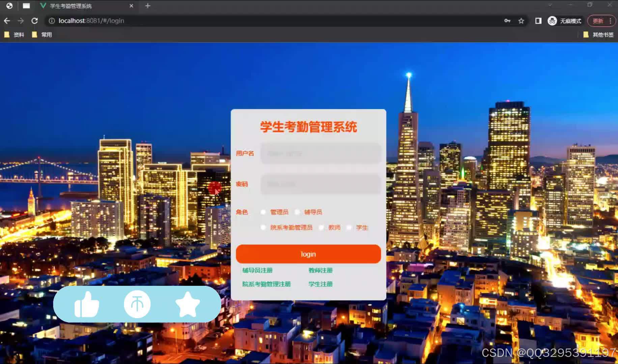This screenshot has height=364, width=618.
Task: Open the saved password key icon
Action: tap(507, 21)
